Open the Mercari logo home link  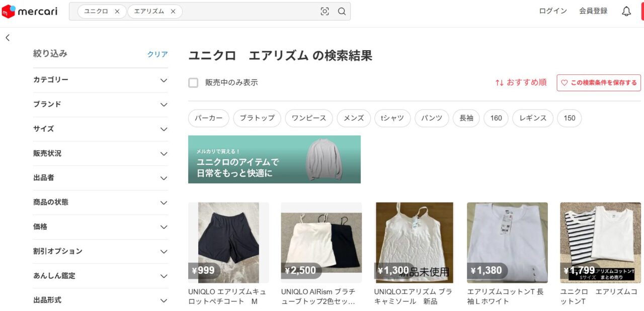(30, 12)
